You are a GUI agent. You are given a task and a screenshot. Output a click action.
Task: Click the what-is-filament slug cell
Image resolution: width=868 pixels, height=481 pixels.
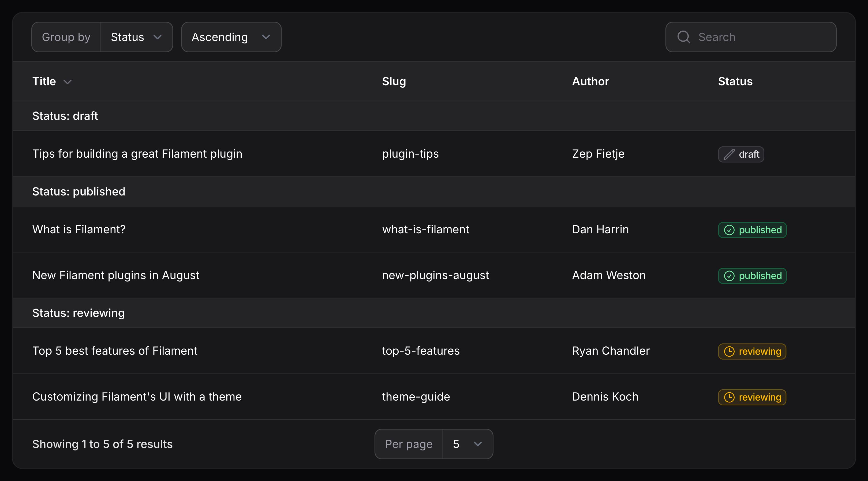pos(425,229)
